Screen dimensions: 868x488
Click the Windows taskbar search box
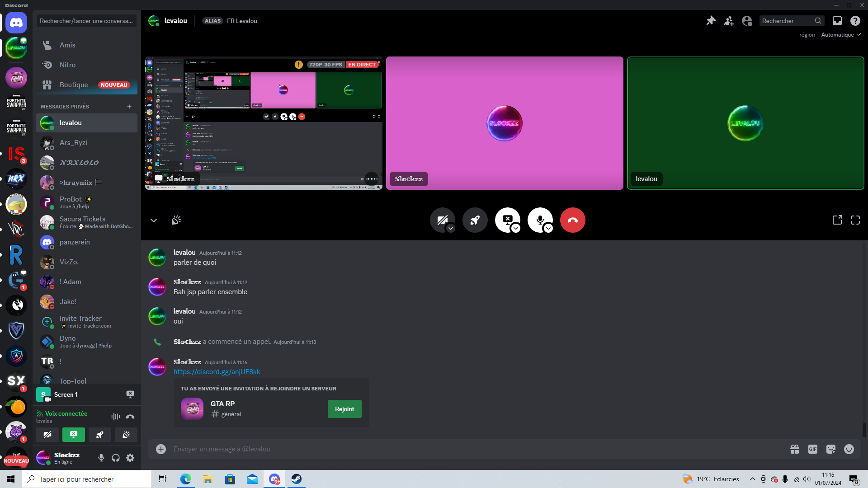(x=87, y=479)
